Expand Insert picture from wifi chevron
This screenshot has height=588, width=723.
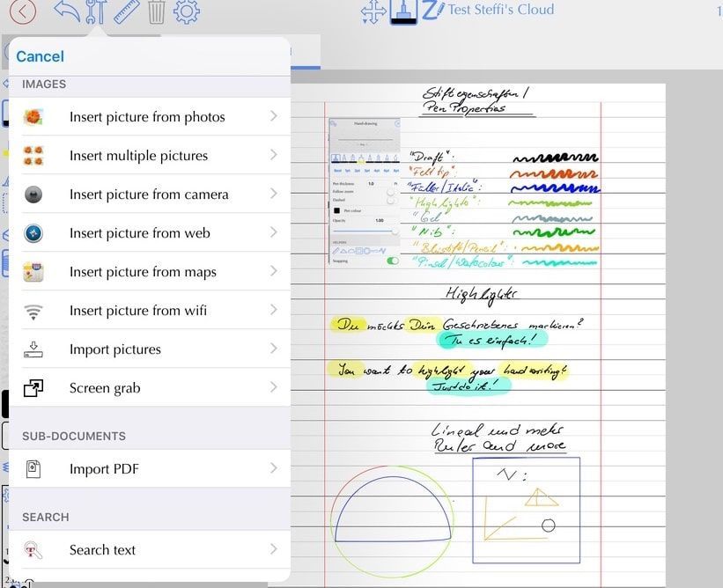pos(274,311)
